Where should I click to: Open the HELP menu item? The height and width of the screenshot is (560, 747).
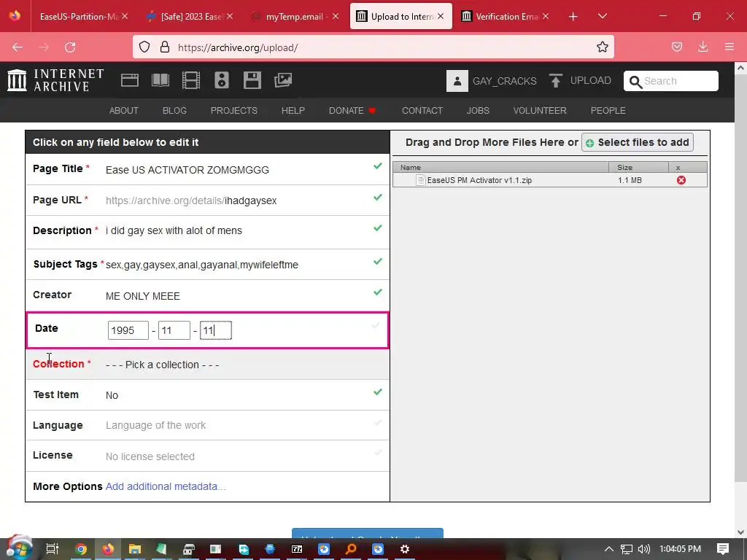pos(293,111)
